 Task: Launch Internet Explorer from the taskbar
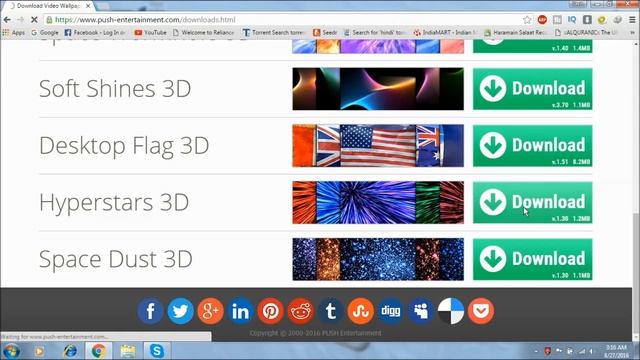click(x=70, y=351)
